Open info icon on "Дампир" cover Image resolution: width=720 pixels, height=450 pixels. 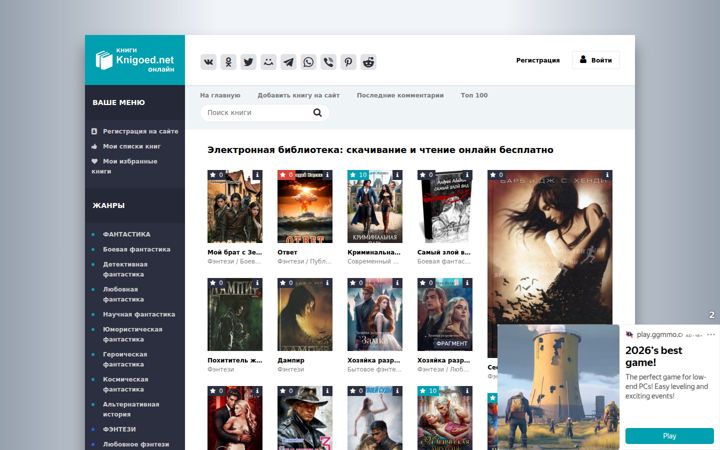[327, 283]
